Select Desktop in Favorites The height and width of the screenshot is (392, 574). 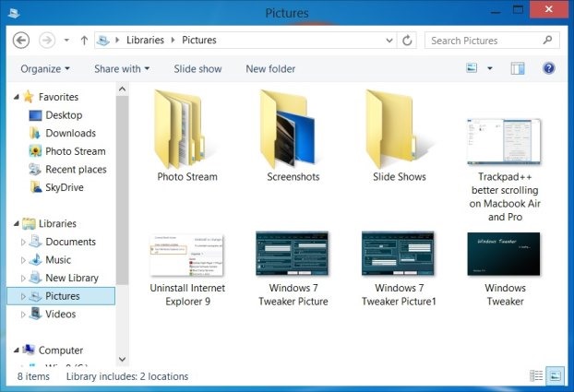(64, 115)
